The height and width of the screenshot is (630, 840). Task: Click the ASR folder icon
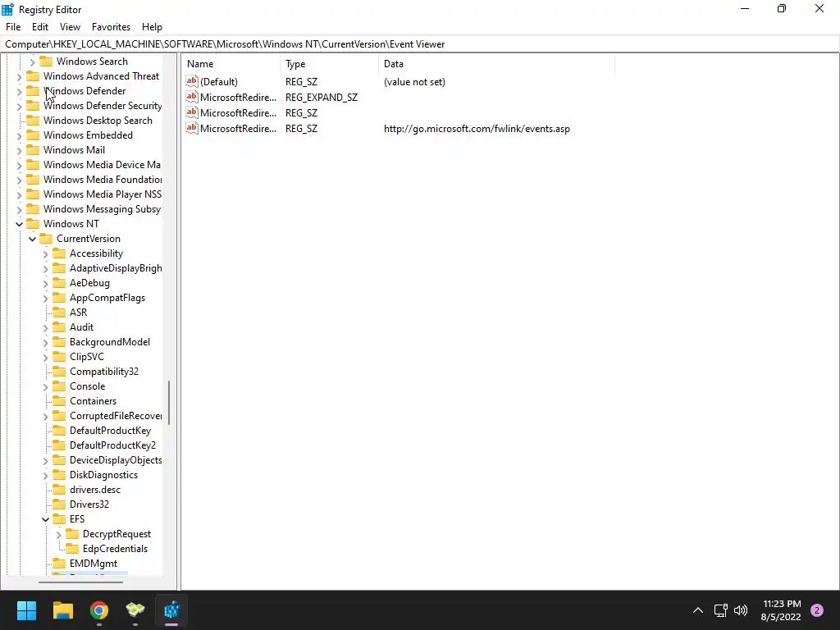pos(59,313)
